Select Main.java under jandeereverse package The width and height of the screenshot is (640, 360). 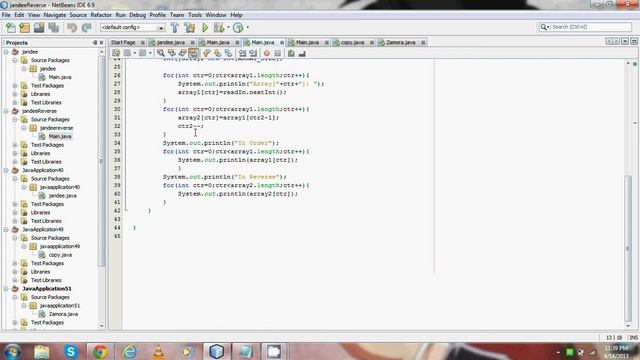pyautogui.click(x=60, y=136)
